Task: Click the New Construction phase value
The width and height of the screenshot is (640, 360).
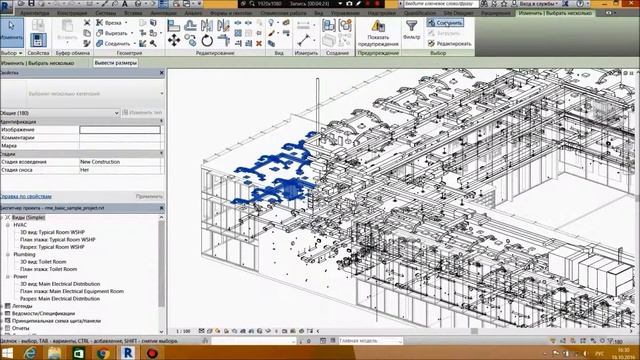Action: pyautogui.click(x=120, y=162)
